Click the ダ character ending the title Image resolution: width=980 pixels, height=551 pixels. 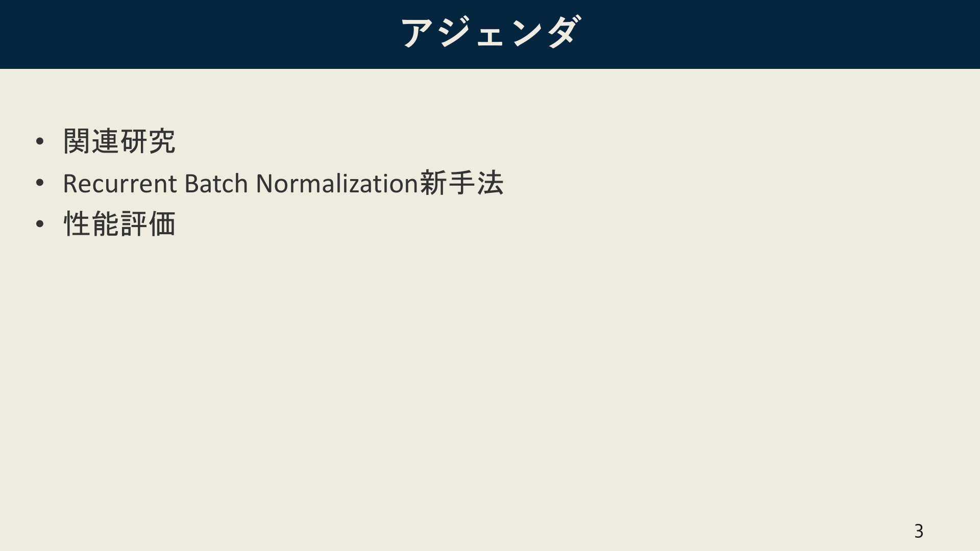(564, 32)
